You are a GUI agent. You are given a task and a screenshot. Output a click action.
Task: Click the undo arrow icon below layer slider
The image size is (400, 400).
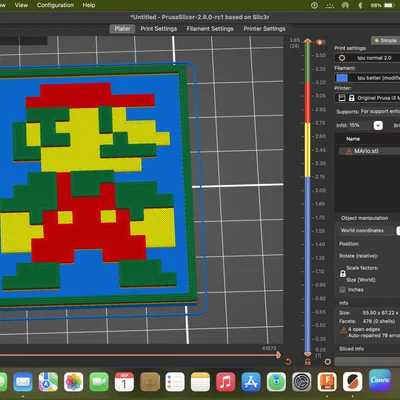(x=288, y=362)
